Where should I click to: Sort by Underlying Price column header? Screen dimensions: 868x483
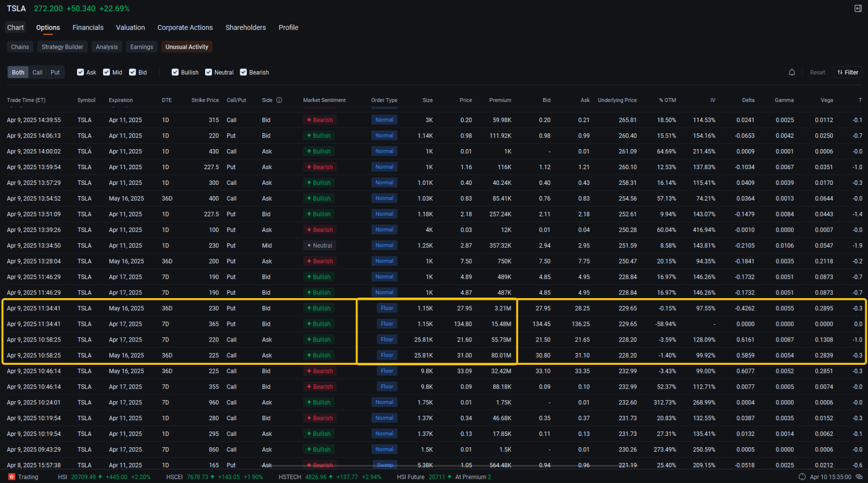[617, 100]
